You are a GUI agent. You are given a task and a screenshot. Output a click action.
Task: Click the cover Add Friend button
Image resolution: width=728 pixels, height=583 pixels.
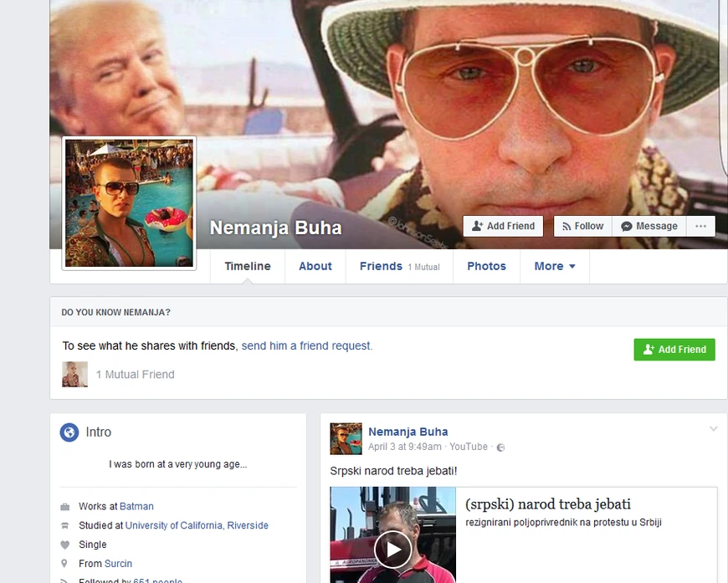[503, 226]
